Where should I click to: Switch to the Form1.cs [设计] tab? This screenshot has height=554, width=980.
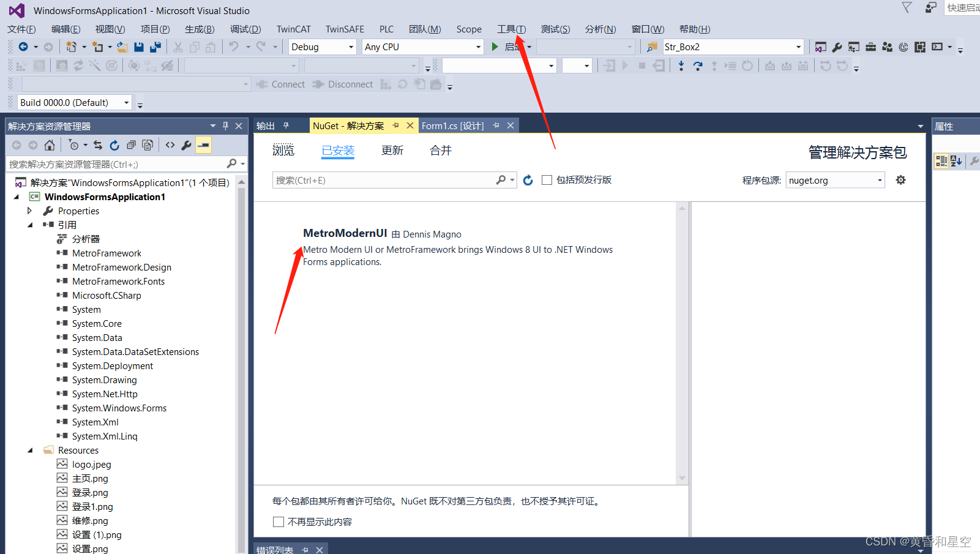[452, 125]
